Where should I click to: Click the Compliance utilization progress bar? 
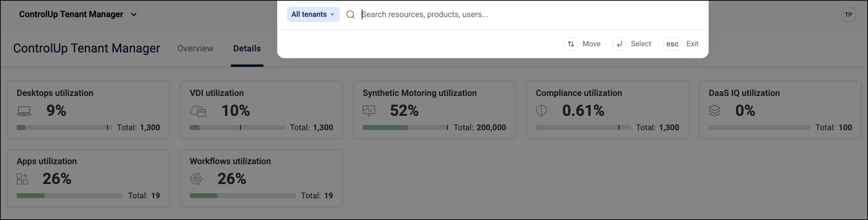[583, 127]
